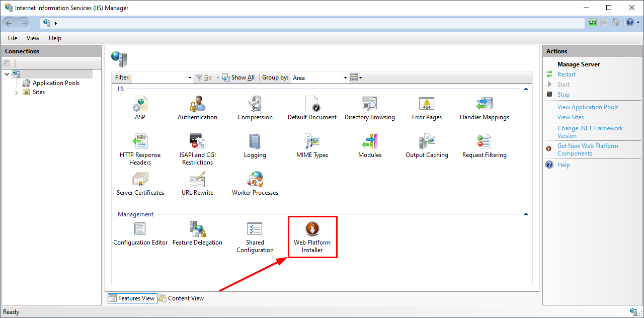Click the help question mark icon in address bar
Viewport: 644px width, 318px height.
pos(630,23)
